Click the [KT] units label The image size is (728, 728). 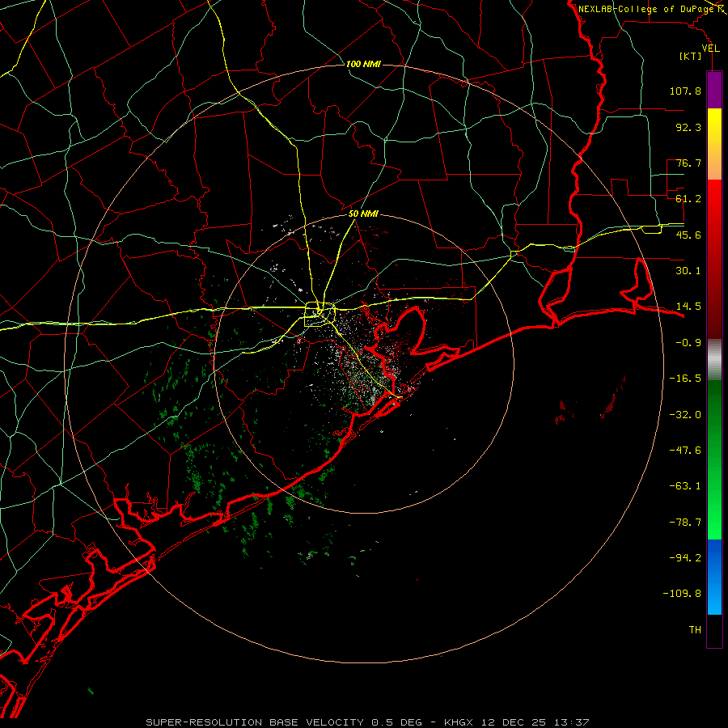[691, 56]
